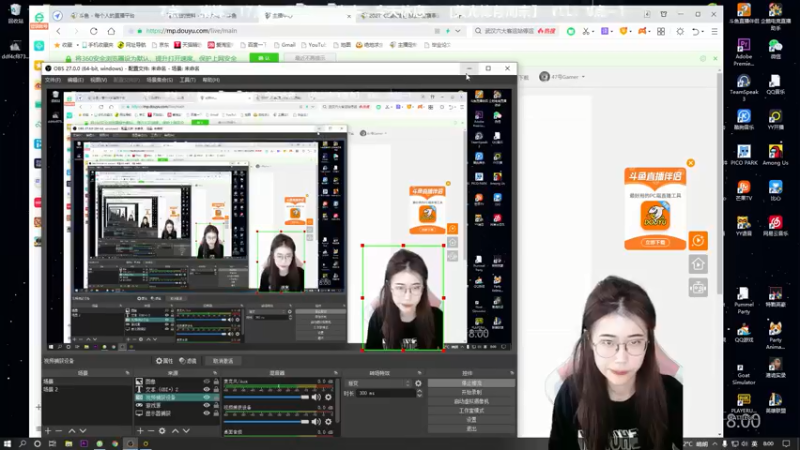Remove selected scene with minus icon
This screenshot has height=450, width=800.
pyautogui.click(x=59, y=431)
